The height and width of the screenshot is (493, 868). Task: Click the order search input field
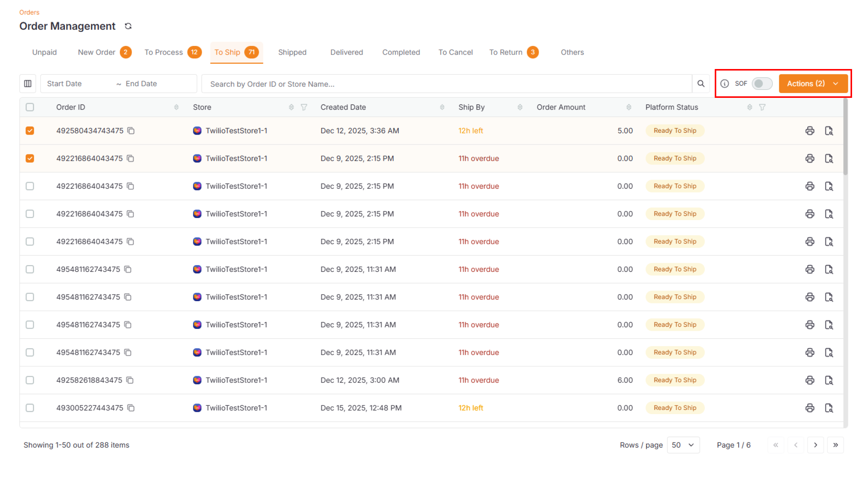pos(446,84)
